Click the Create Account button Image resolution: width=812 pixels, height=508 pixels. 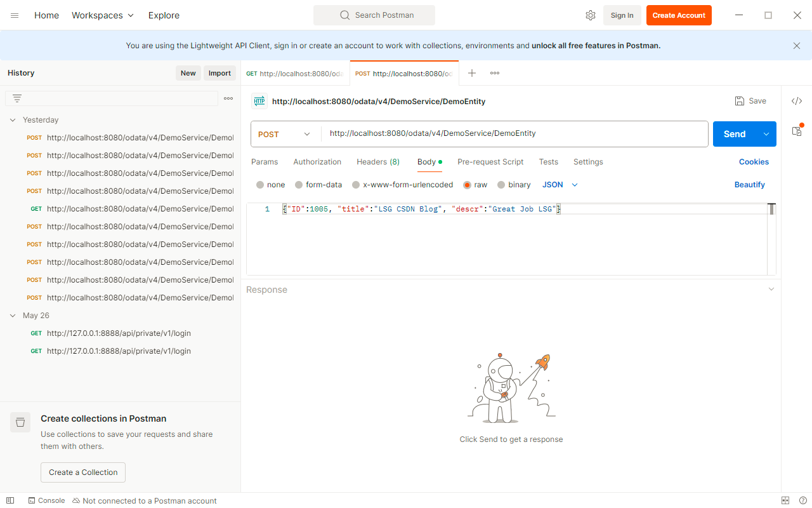(679, 15)
